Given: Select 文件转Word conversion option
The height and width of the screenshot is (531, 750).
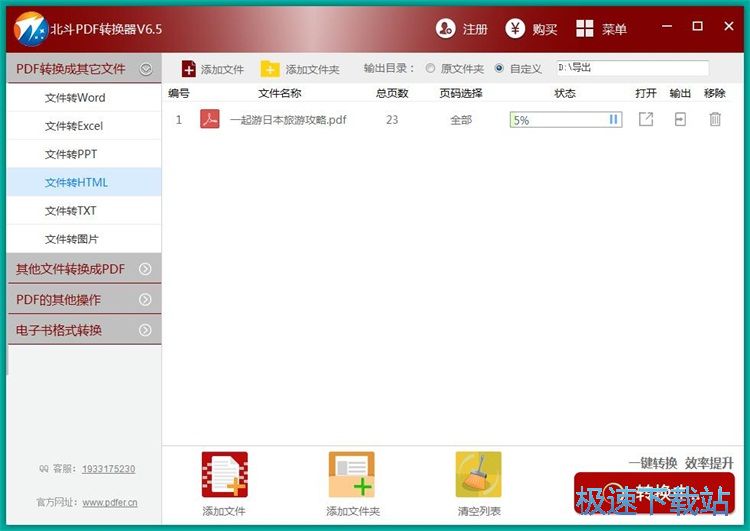Looking at the screenshot, I should click(x=84, y=98).
